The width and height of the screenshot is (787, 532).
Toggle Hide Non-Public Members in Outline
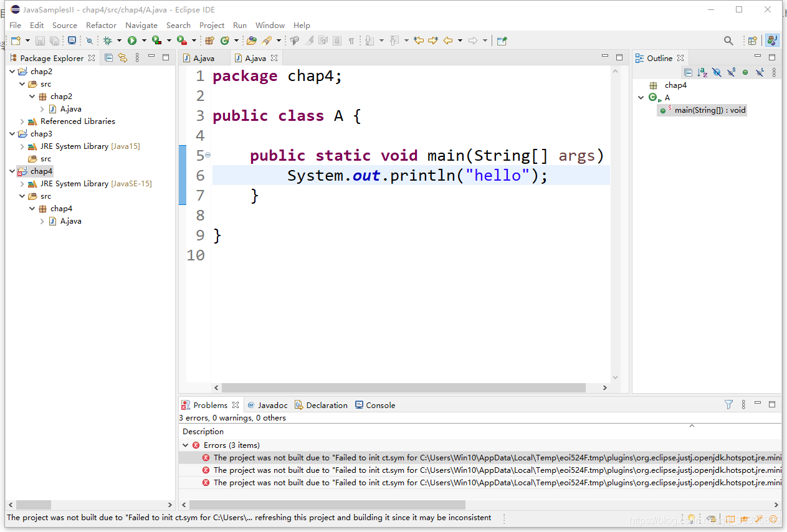pyautogui.click(x=745, y=73)
